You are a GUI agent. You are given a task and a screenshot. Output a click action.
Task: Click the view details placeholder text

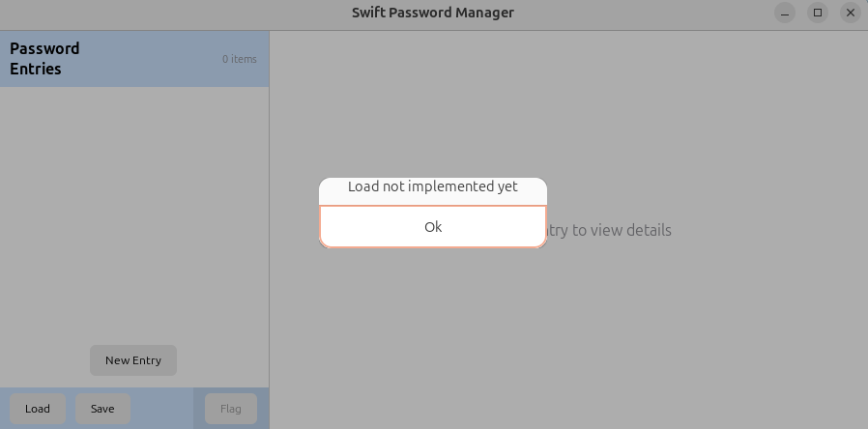(609, 230)
